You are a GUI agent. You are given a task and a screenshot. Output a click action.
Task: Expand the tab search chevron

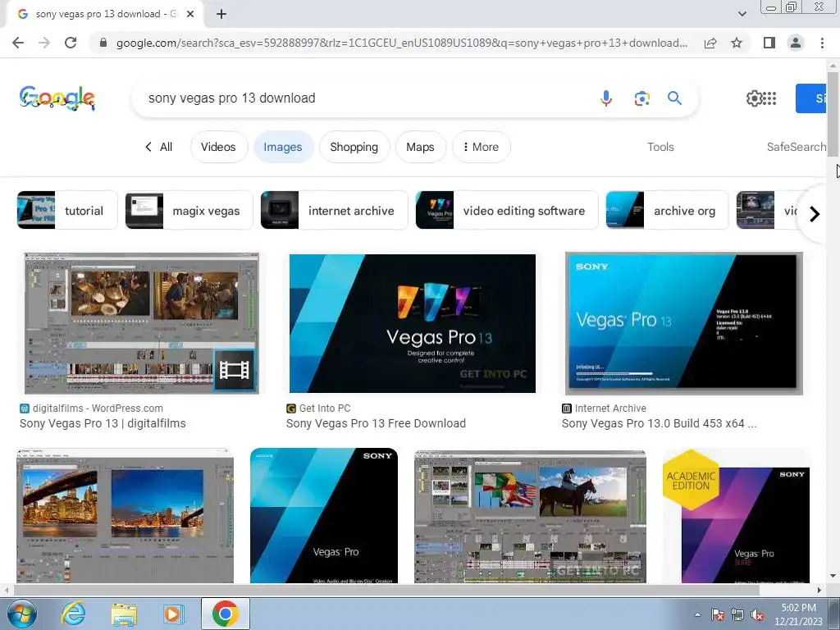[742, 15]
